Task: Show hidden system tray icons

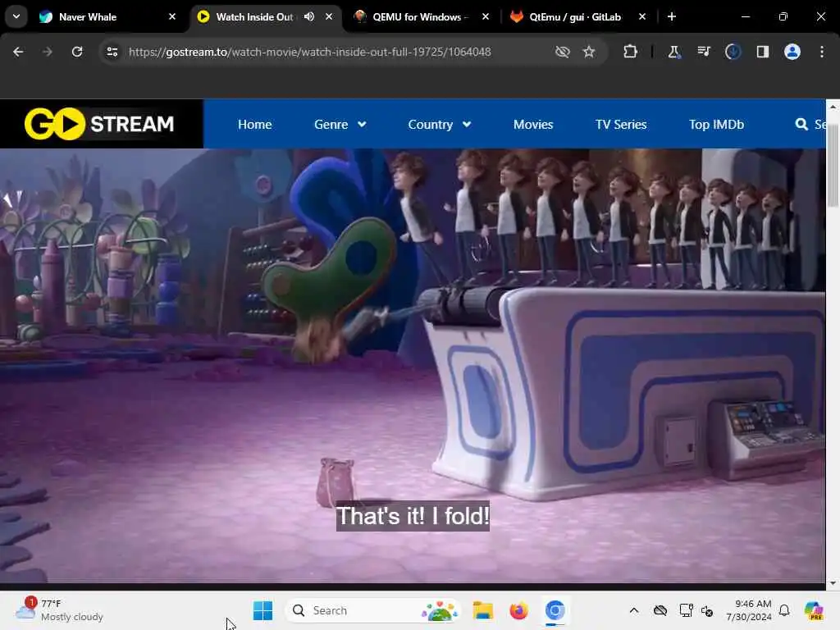Action: click(634, 610)
